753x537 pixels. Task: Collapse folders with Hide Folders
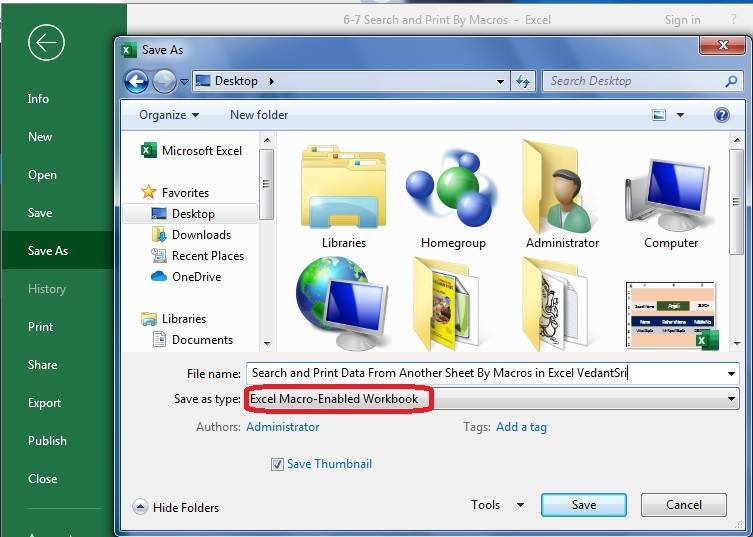click(176, 507)
